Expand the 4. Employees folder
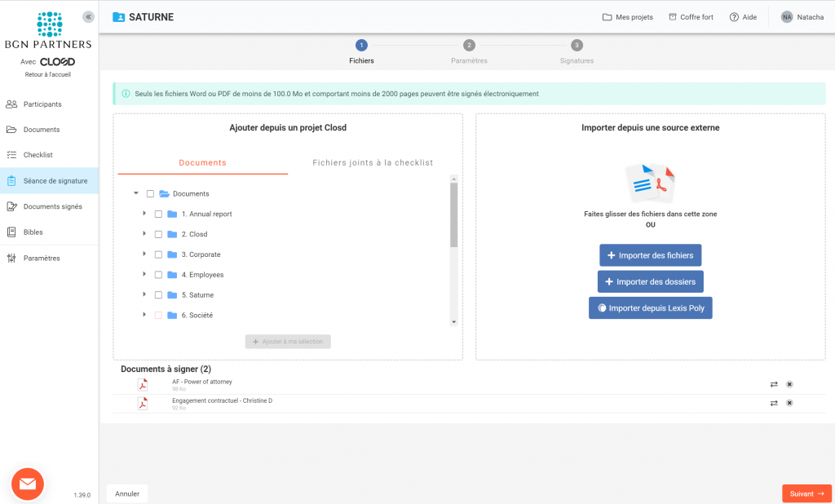This screenshot has height=504, width=835. coord(144,275)
